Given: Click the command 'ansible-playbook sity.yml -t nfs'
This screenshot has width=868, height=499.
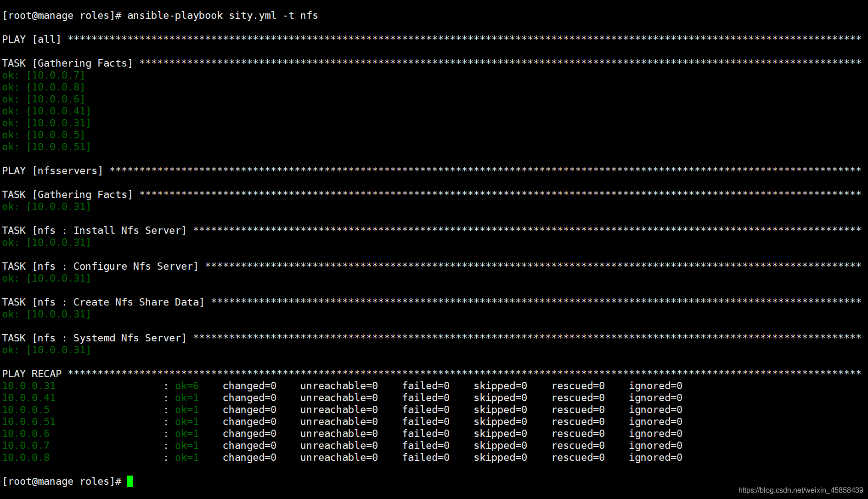Looking at the screenshot, I should coord(223,16).
